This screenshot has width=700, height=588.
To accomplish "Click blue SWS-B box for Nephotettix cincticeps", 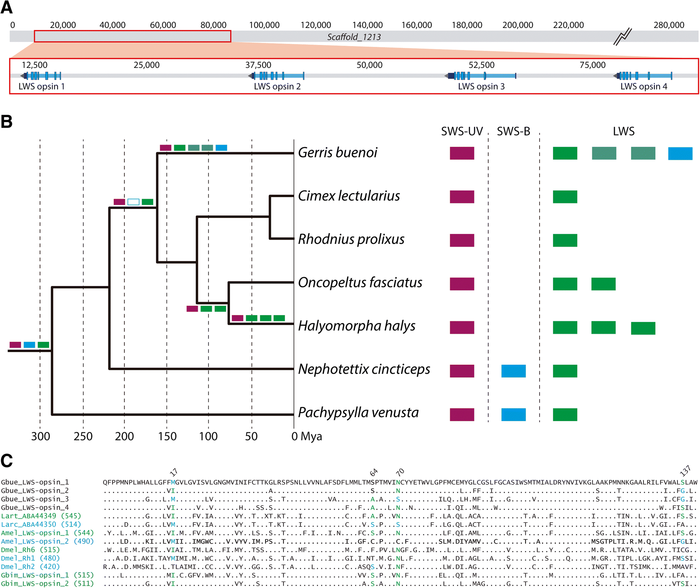I will pos(513,371).
